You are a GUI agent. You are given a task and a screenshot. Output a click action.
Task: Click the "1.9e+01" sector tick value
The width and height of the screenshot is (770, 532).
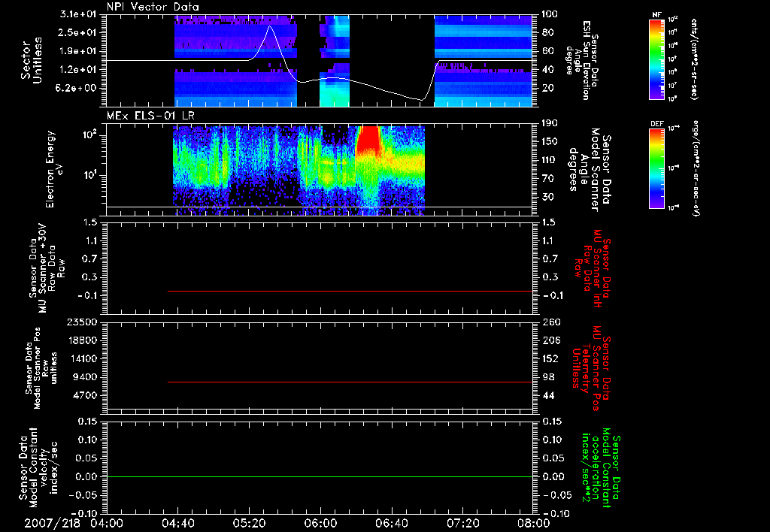coord(78,51)
